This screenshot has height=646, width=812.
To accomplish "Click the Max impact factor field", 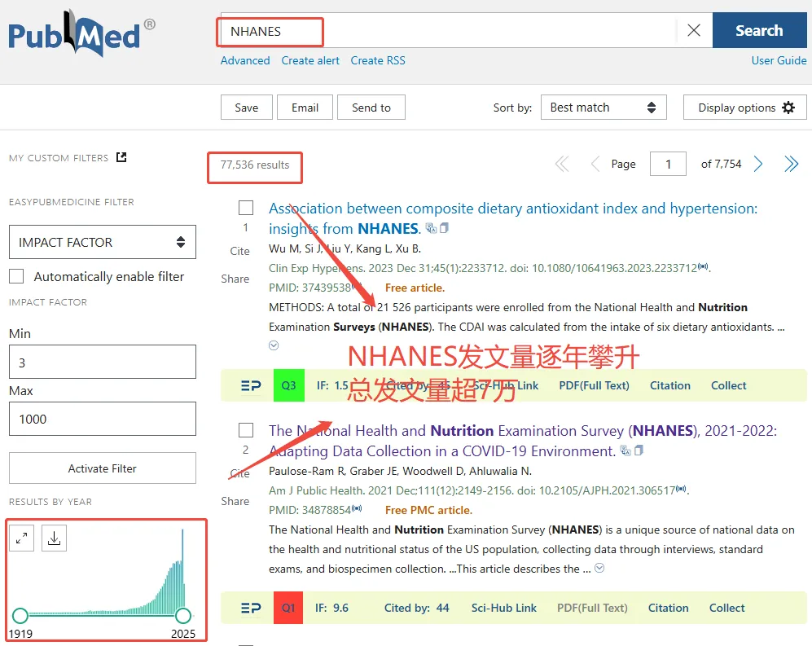I will pyautogui.click(x=103, y=419).
